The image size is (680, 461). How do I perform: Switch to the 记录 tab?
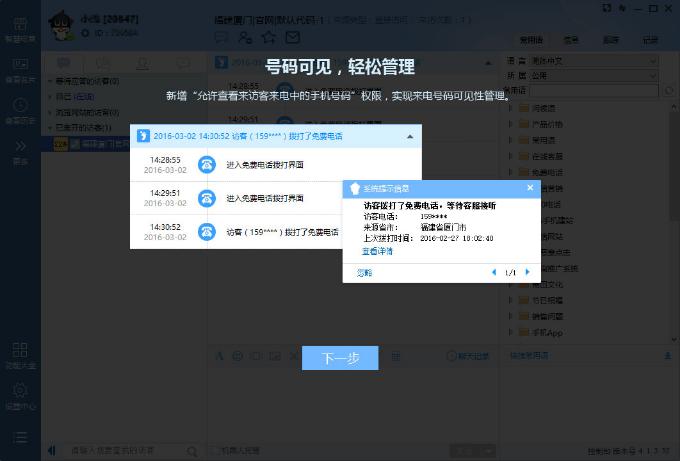pyautogui.click(x=650, y=40)
